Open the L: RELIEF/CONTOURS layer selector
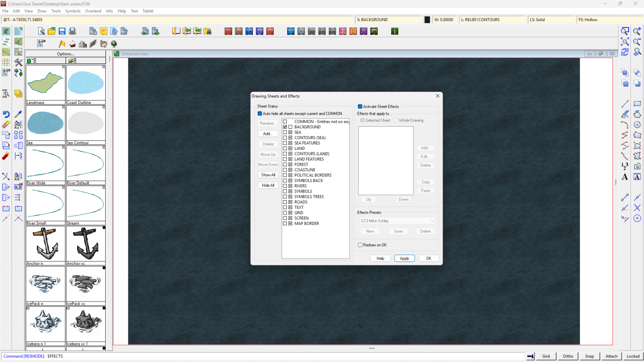Viewport: 644px width, 362px height. 492,20
